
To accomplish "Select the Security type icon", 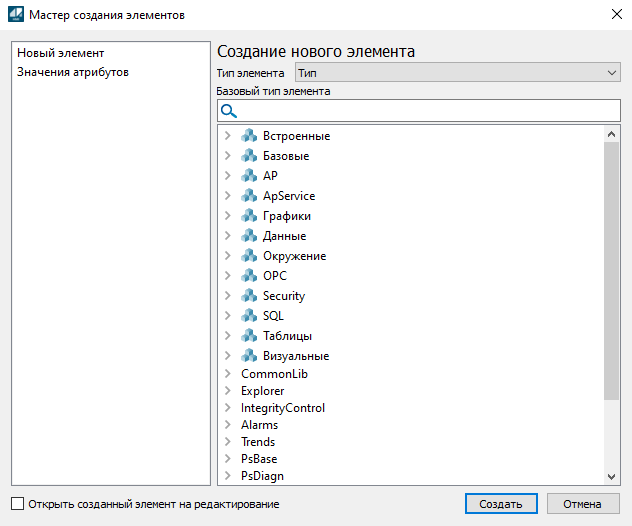I will point(249,296).
